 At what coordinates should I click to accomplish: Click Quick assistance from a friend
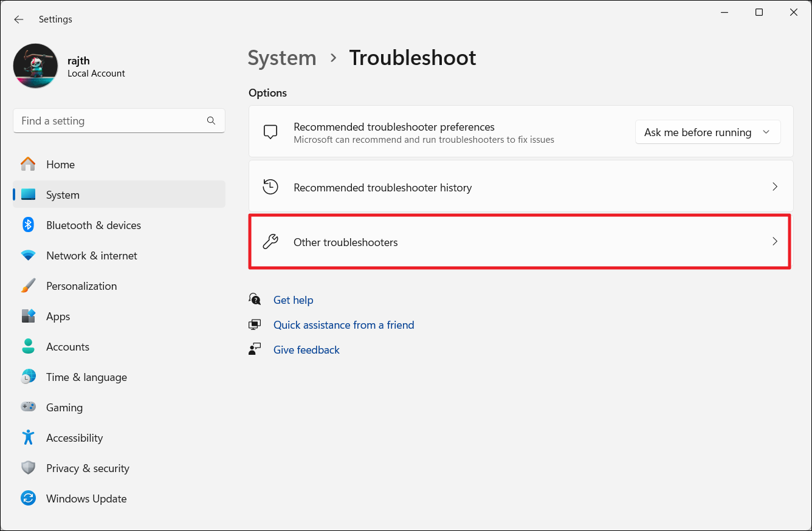pos(343,325)
